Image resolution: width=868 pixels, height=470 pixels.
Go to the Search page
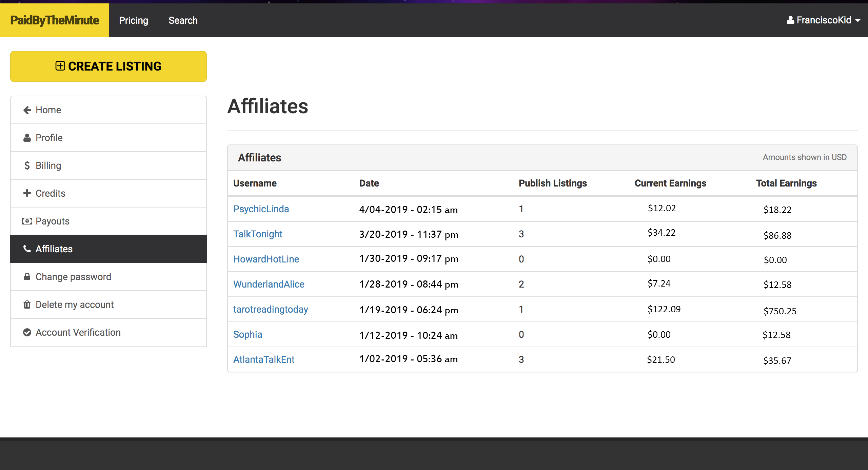(183, 20)
